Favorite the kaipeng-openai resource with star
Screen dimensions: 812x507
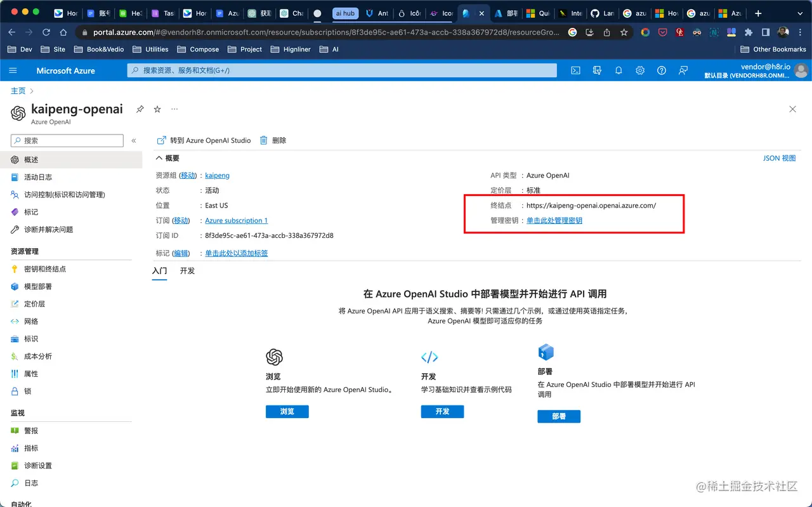pos(157,109)
